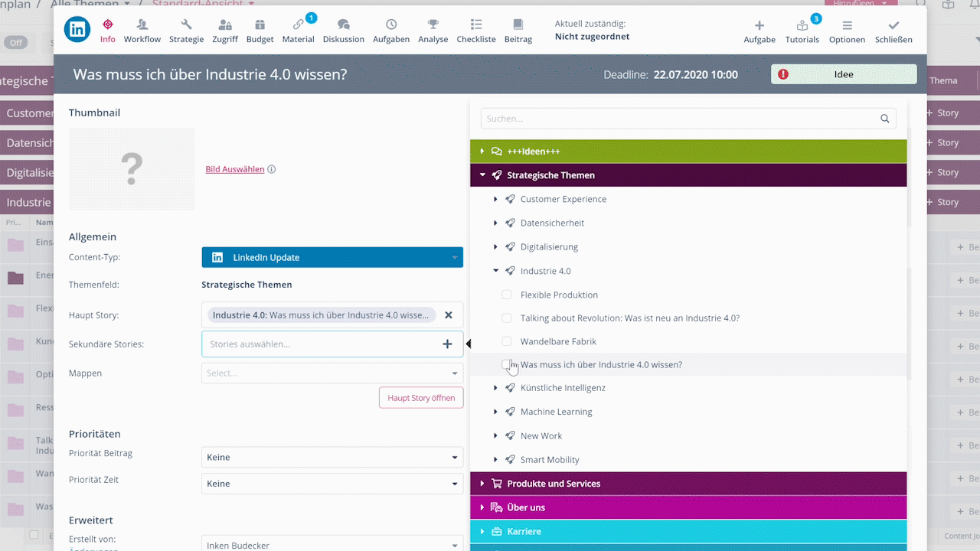Tick the Talking about Revolution story checkbox

(507, 318)
